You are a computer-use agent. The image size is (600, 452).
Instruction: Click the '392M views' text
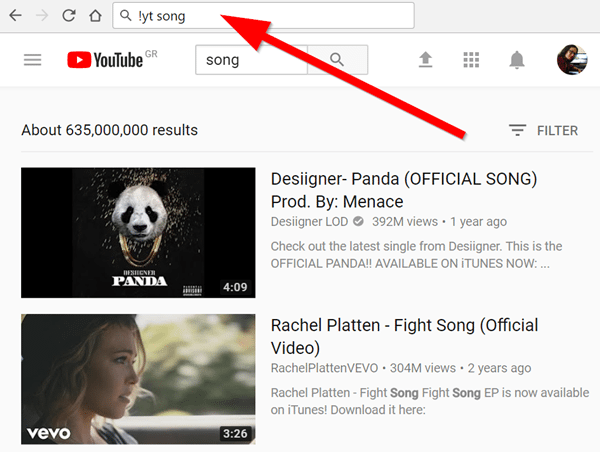point(405,222)
